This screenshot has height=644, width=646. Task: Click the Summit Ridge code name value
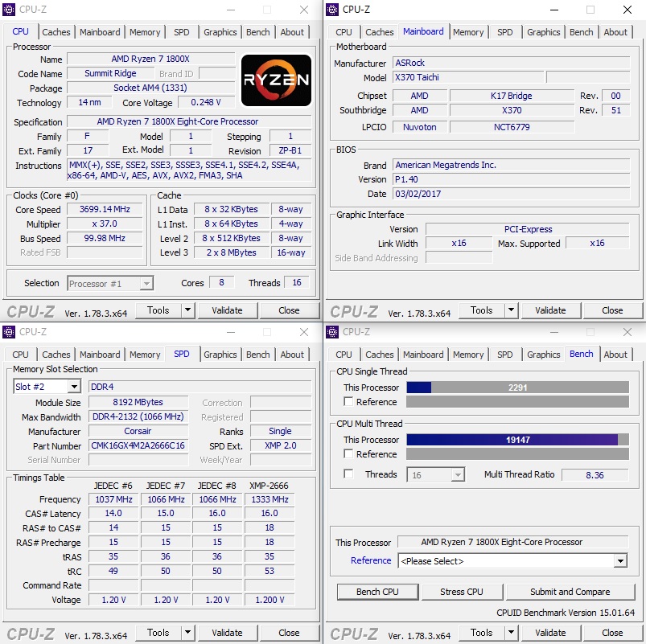(110, 73)
